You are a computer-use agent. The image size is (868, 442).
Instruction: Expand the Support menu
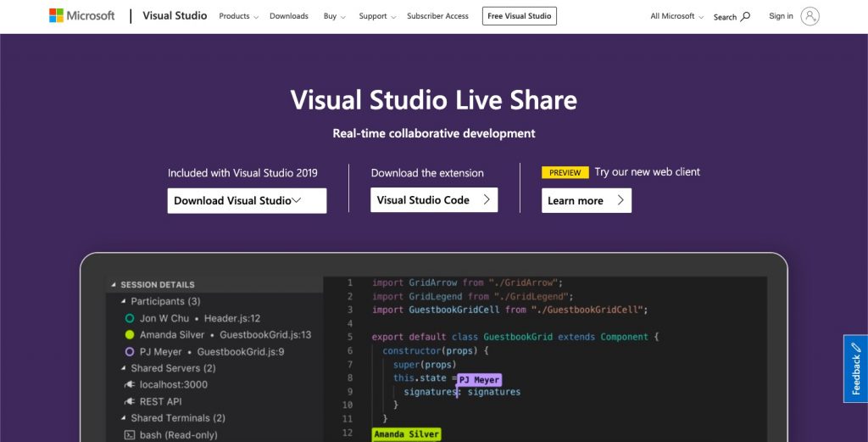377,16
